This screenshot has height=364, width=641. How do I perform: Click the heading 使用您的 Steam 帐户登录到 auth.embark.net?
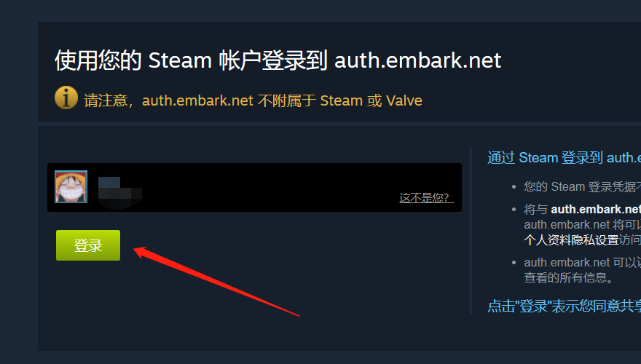(x=278, y=60)
